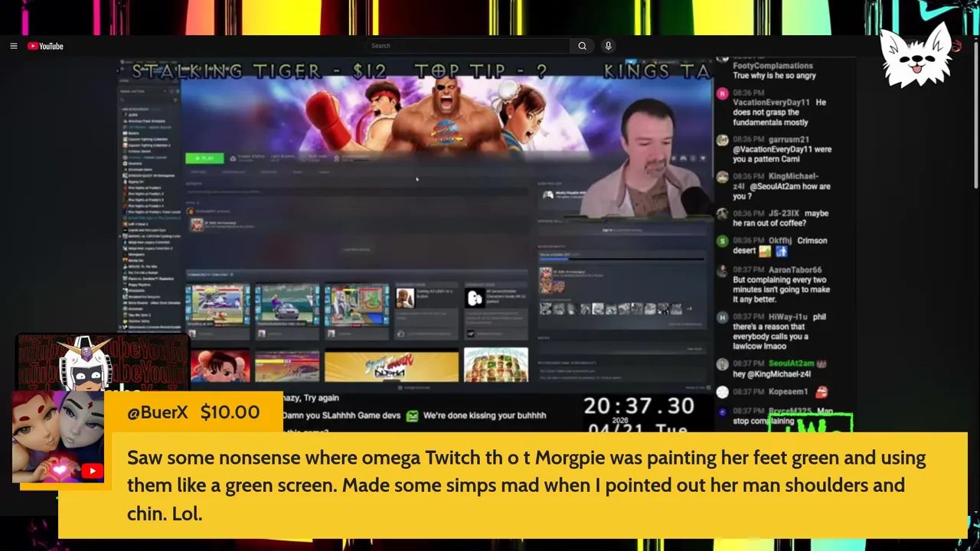Open third community screenshot with green map
The height and width of the screenshot is (551, 980).
pos(357,305)
